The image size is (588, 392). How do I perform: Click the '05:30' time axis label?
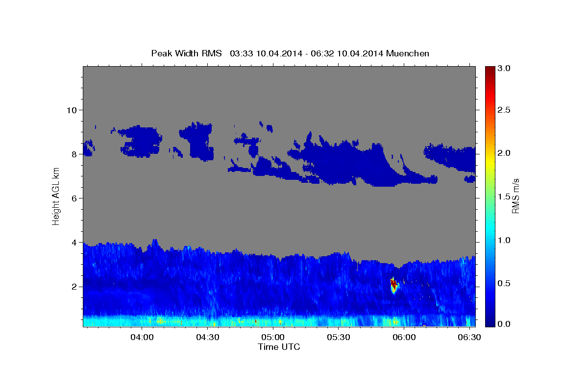(338, 338)
